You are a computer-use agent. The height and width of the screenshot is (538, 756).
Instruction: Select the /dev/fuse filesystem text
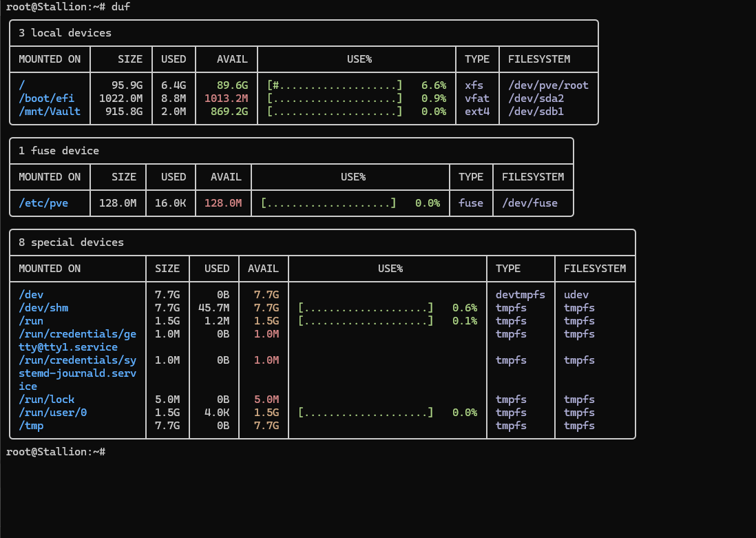[529, 203]
